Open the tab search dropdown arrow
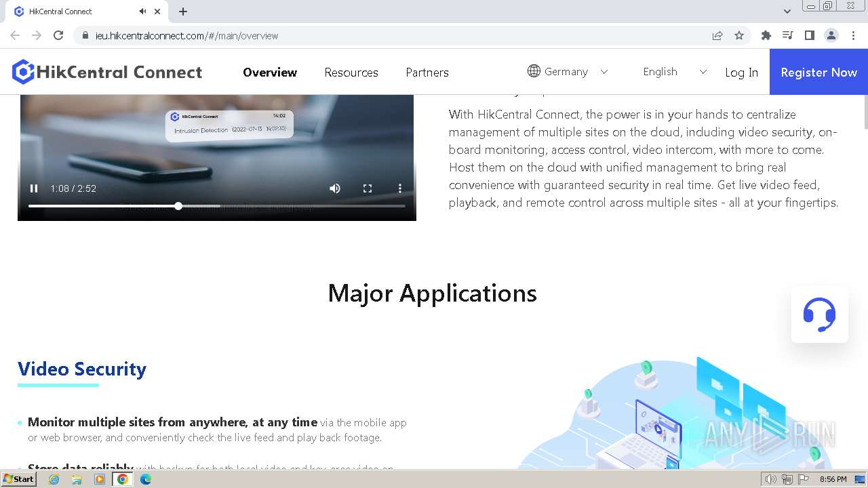The image size is (868, 488). coord(787,12)
